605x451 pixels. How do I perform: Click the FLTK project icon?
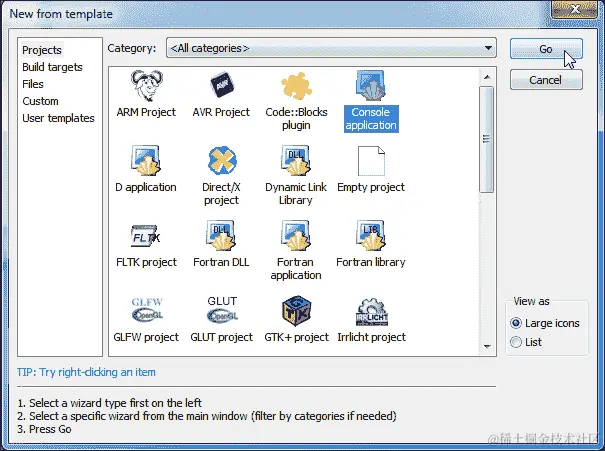coord(146,235)
